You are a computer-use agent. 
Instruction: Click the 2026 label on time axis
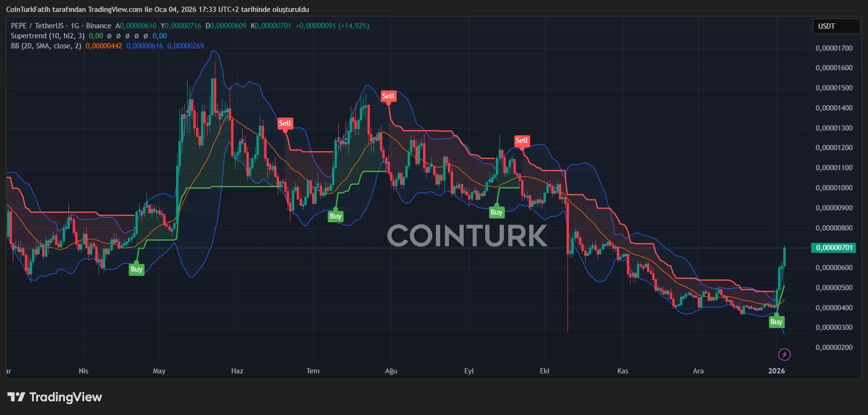[x=776, y=371]
